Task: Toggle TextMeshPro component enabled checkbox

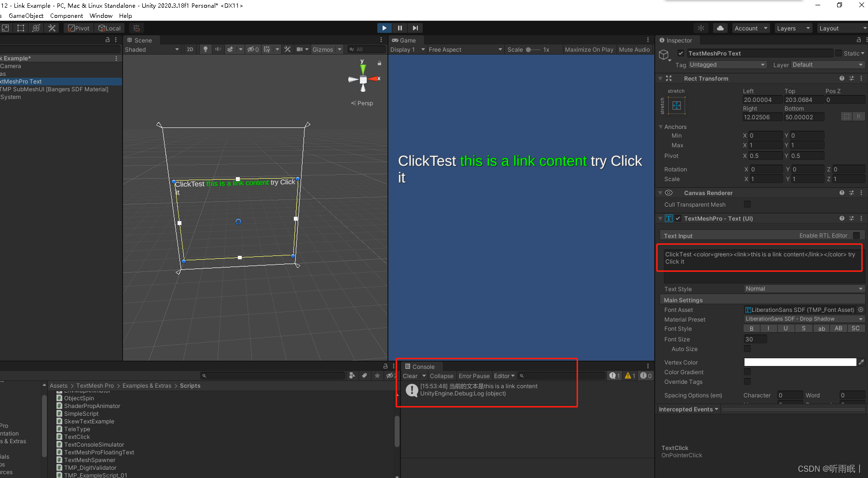Action: (x=678, y=218)
